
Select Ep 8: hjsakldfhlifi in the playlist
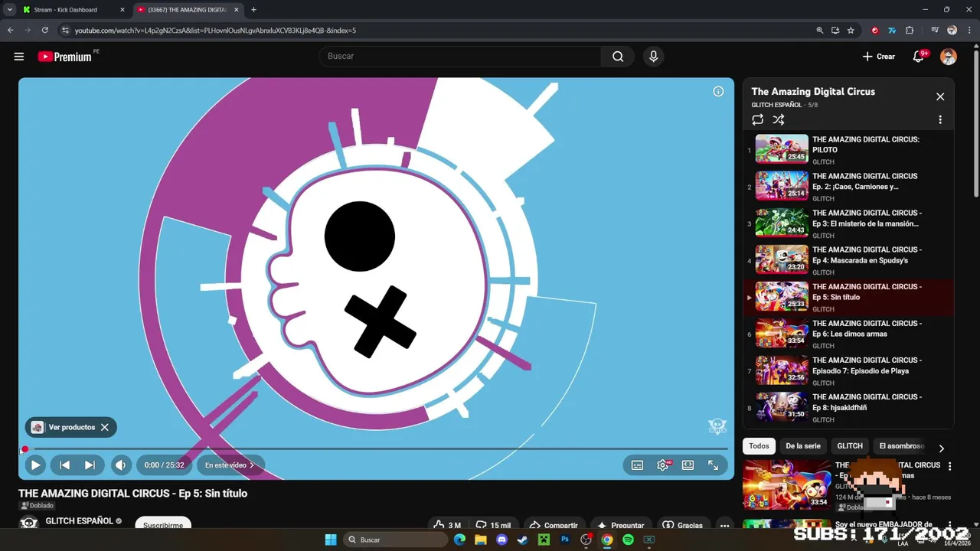(849, 406)
